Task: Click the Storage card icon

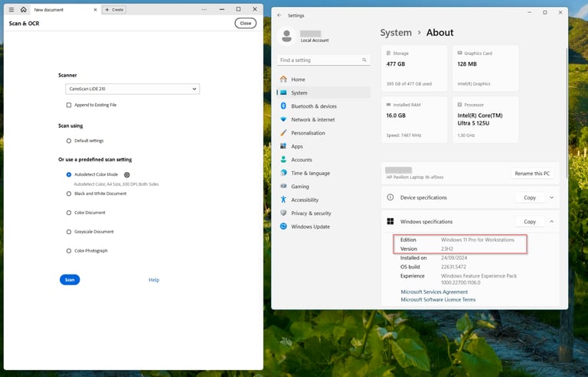Action: click(x=388, y=54)
